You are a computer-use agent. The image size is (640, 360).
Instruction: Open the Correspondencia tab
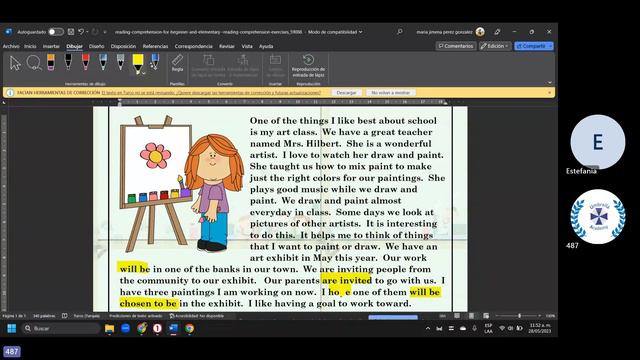click(x=193, y=46)
